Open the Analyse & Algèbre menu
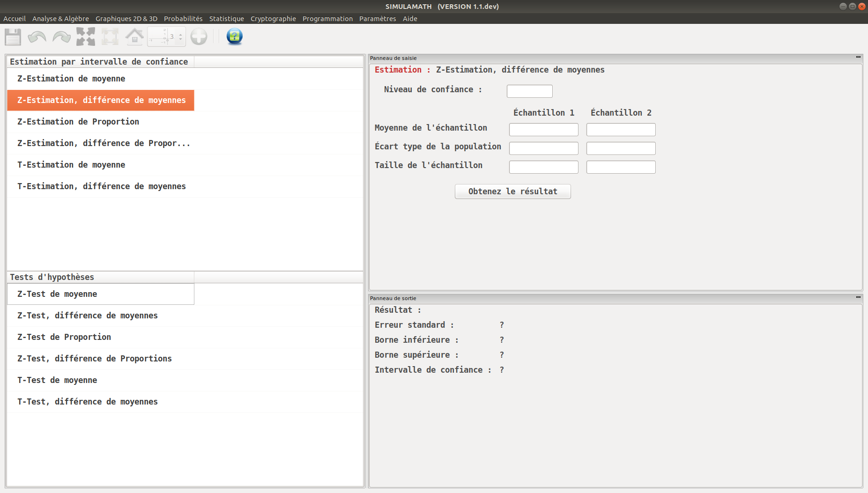The height and width of the screenshot is (493, 868). (x=60, y=19)
